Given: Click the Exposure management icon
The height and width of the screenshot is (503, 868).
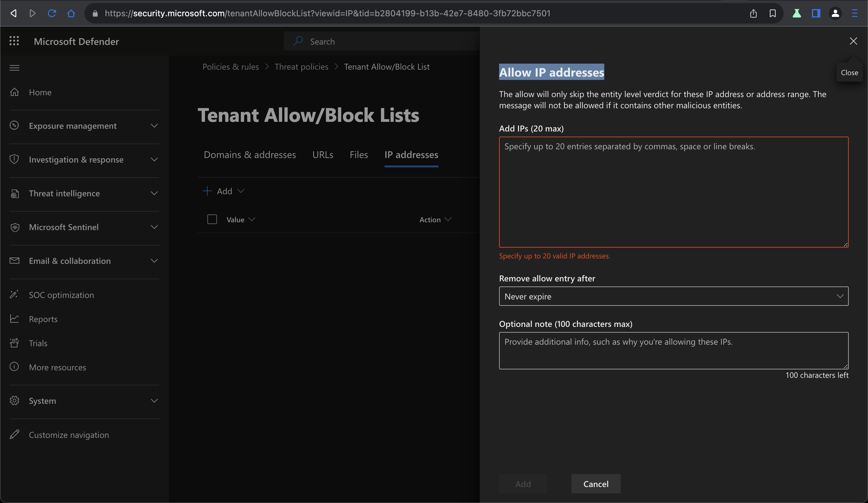Looking at the screenshot, I should tap(14, 125).
